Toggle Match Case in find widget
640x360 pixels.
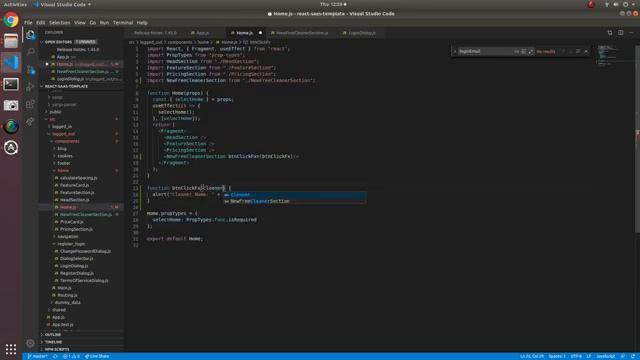click(516, 51)
